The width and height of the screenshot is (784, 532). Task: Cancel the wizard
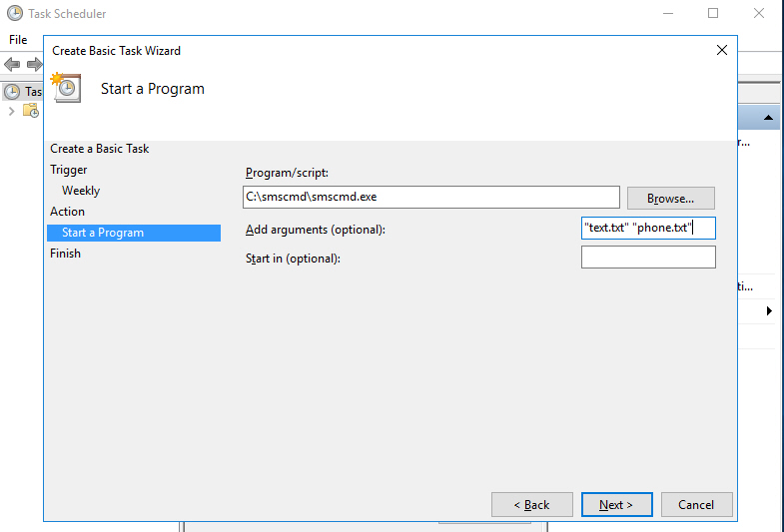(696, 505)
